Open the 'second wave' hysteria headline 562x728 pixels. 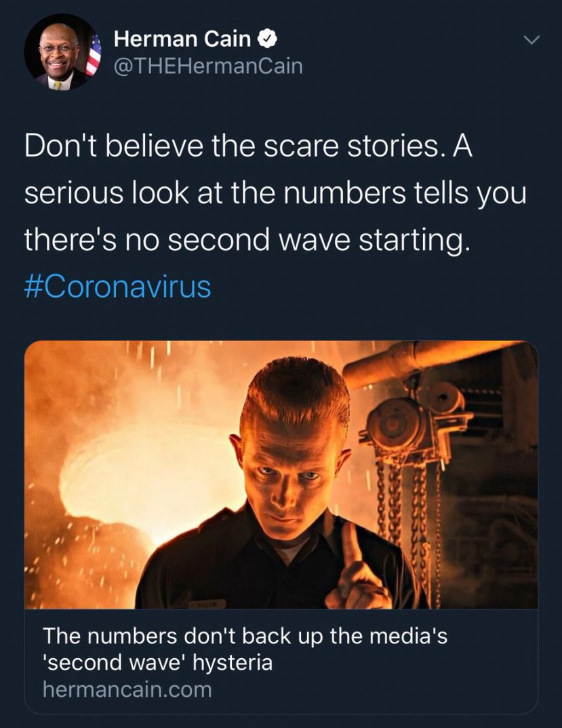[157, 662]
